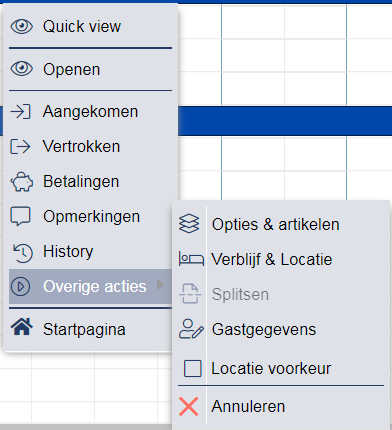
Task: Click the red X Annuleren icon
Action: pos(189,406)
